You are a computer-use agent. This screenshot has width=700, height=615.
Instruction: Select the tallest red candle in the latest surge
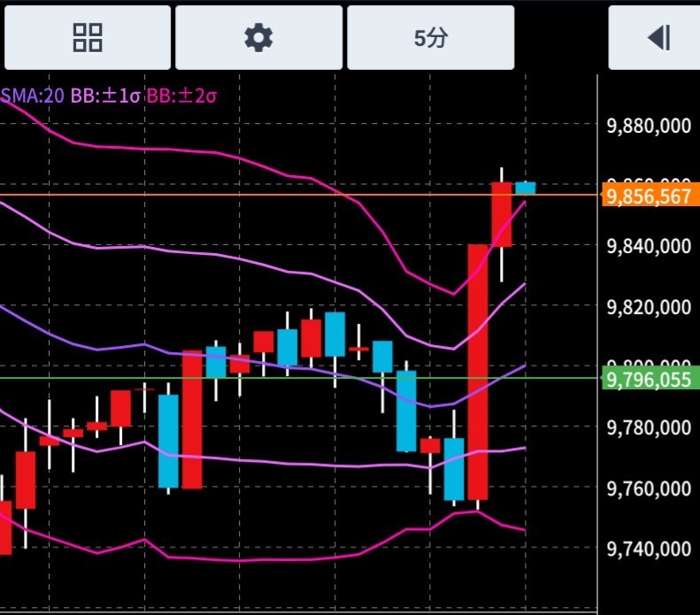tap(478, 372)
